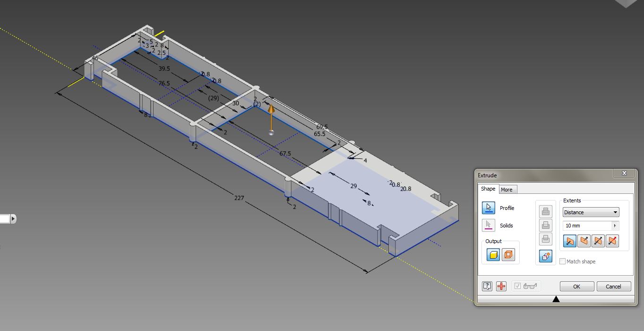This screenshot has width=644, height=331.
Task: Toggle the Match shape checkbox
Action: click(562, 261)
